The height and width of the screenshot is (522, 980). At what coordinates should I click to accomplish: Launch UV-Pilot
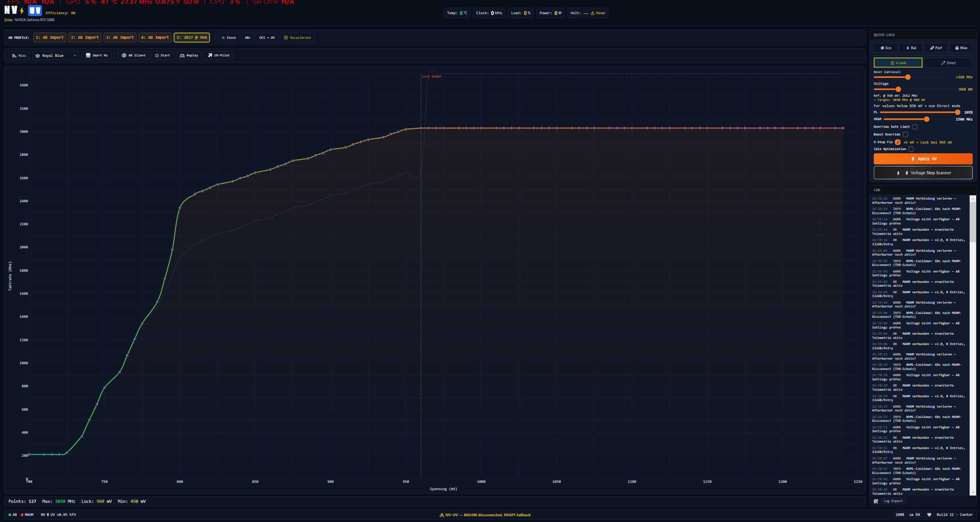pos(219,55)
